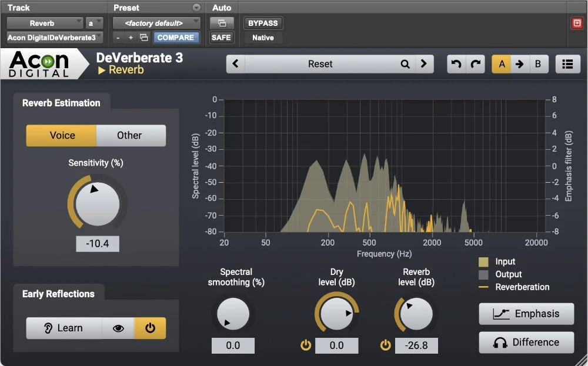Screen dimensions: 588x366
Task: Switch to A settings slot
Action: pos(502,64)
